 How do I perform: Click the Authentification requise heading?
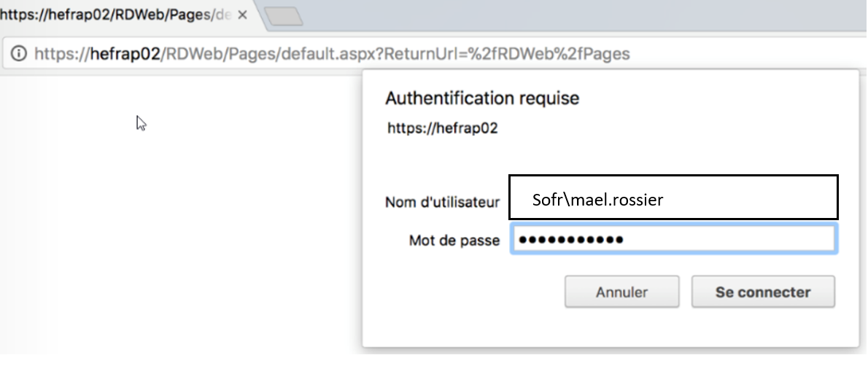[x=482, y=98]
